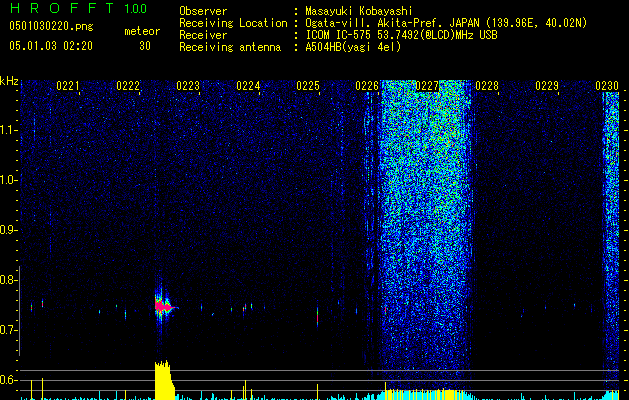Screen dimensions: 629x400
Task: Click the red echo streak near 0225
Action: [x=317, y=317]
